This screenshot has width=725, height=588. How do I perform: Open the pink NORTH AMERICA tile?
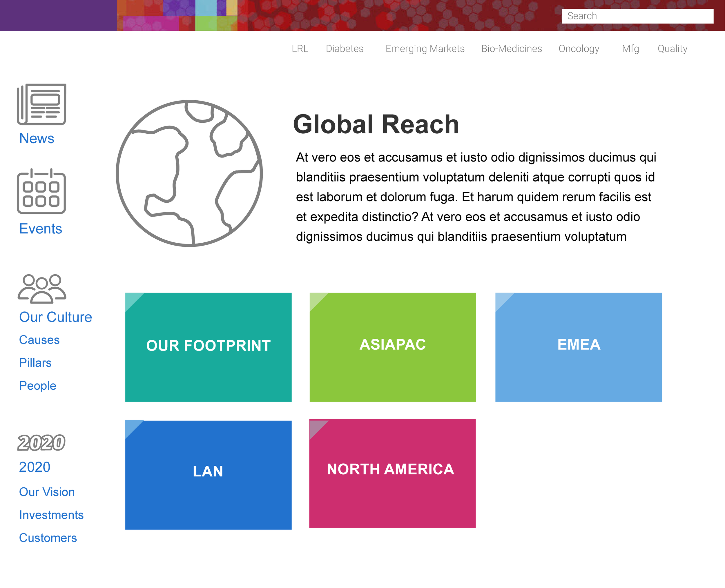pos(392,473)
